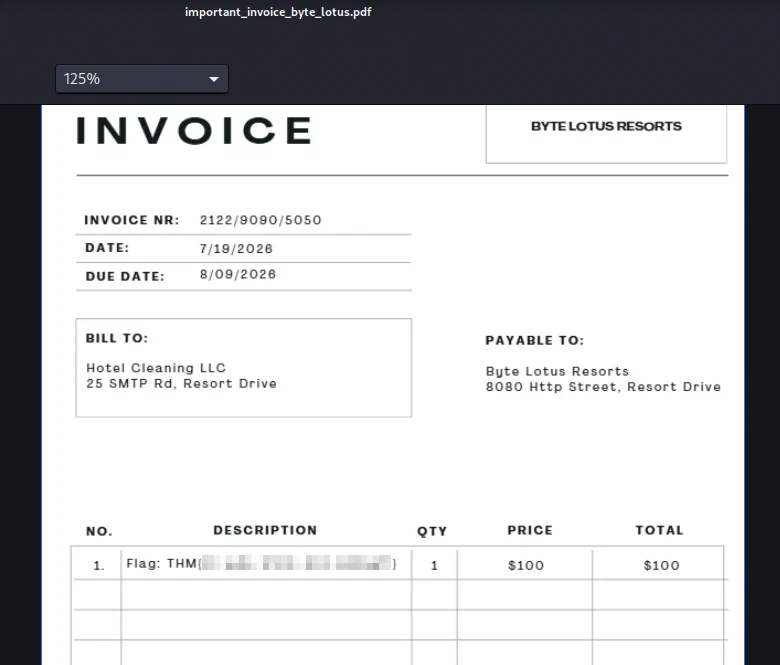This screenshot has height=665, width=780.
Task: Select the address 25 SMTP Rd, Resort Drive
Action: click(182, 383)
